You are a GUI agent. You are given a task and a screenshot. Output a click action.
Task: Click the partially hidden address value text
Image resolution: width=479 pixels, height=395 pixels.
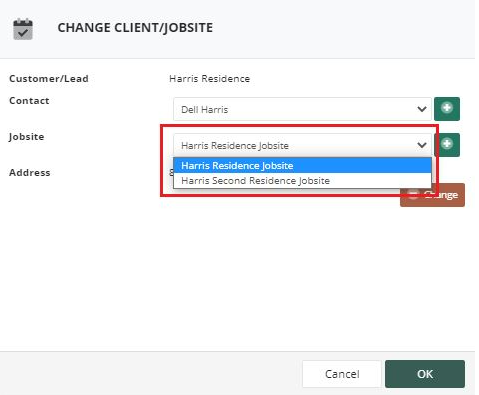171,173
